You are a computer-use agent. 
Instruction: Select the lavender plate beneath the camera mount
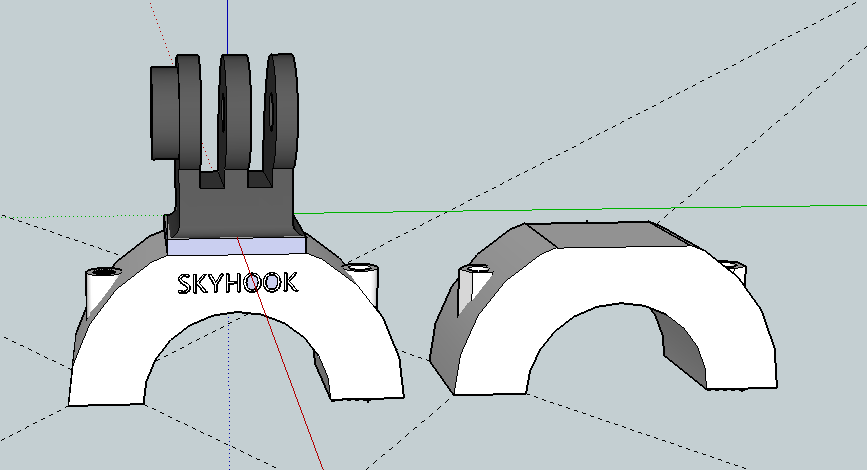click(x=237, y=244)
